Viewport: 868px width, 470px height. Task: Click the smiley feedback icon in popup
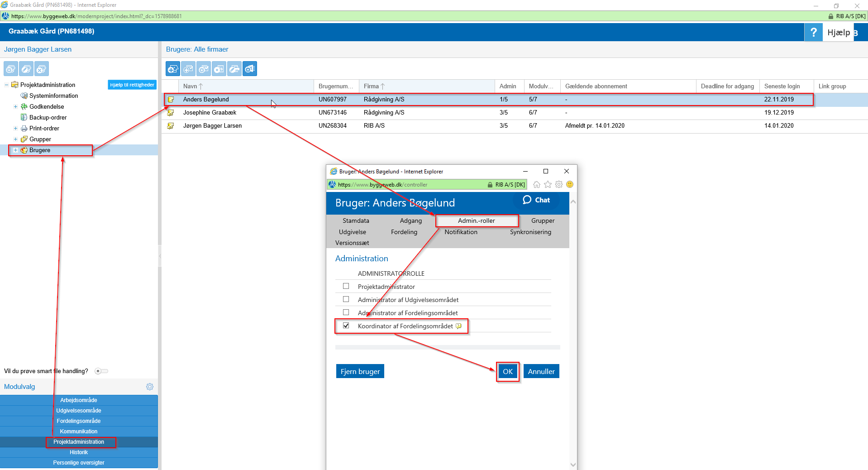pyautogui.click(x=570, y=184)
